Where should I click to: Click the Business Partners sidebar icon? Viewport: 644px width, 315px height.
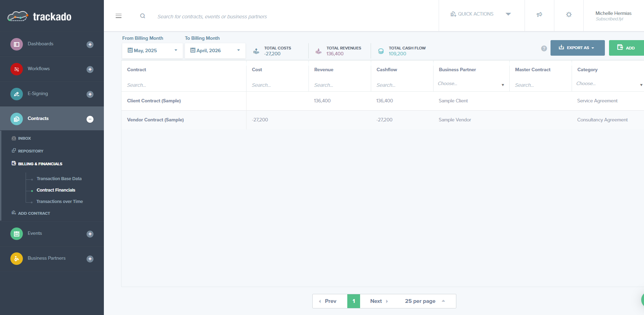click(x=17, y=259)
